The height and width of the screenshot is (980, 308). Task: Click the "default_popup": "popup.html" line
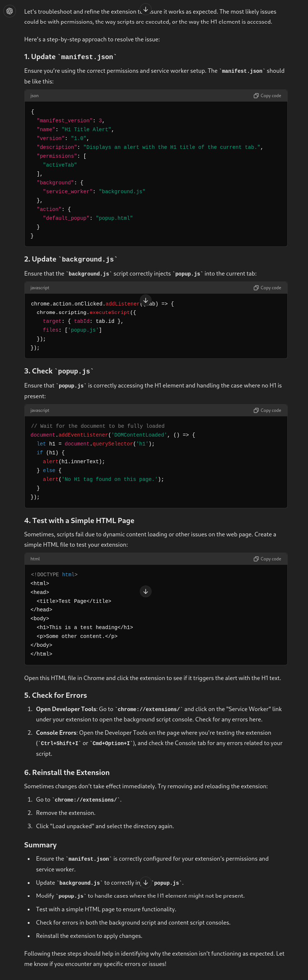[x=88, y=218]
